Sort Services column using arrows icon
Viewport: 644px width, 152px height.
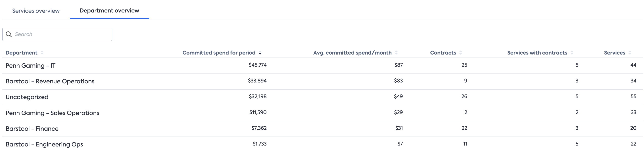630,53
